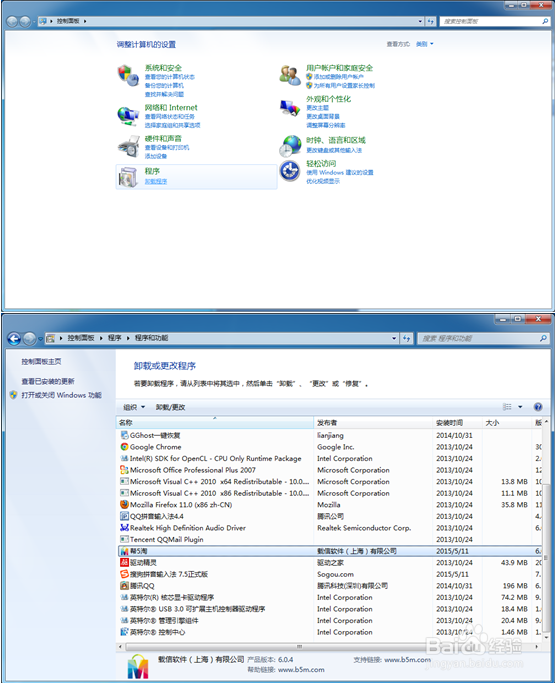Open the 组织 organize dropdown

[x=134, y=407]
